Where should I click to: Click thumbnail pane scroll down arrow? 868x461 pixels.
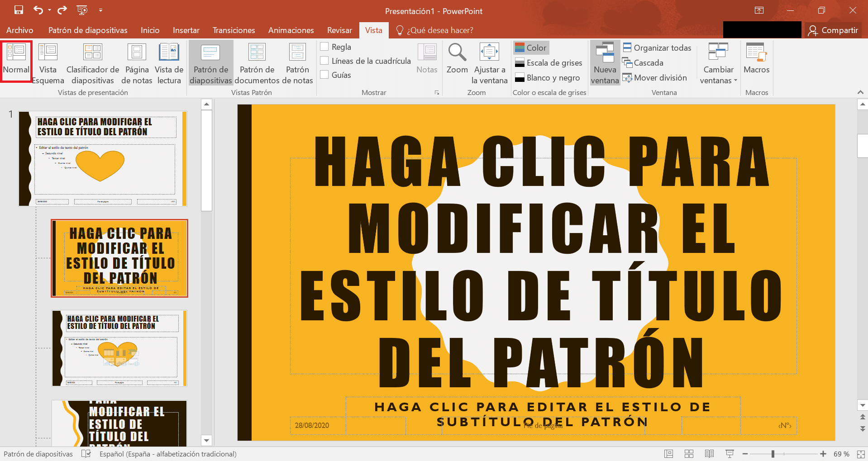click(206, 440)
